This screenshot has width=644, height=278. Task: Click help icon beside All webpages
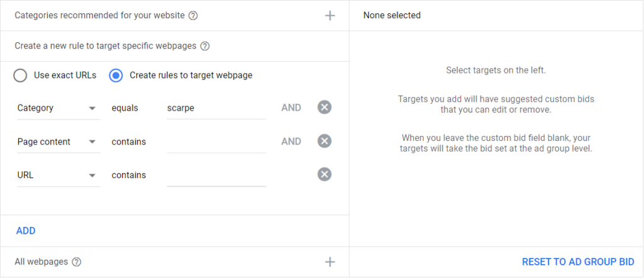[x=77, y=262]
